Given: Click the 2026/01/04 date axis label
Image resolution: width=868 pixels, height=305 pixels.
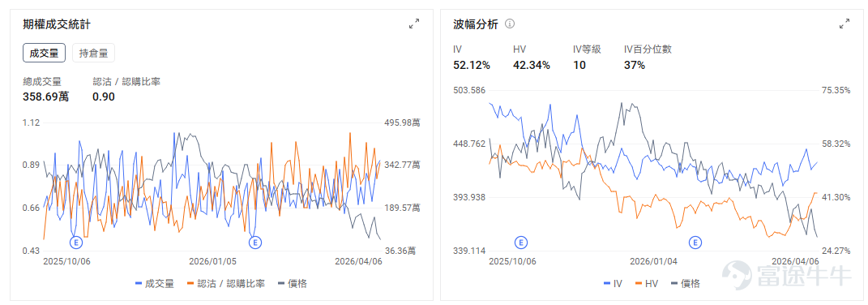Looking at the screenshot, I should [x=653, y=261].
